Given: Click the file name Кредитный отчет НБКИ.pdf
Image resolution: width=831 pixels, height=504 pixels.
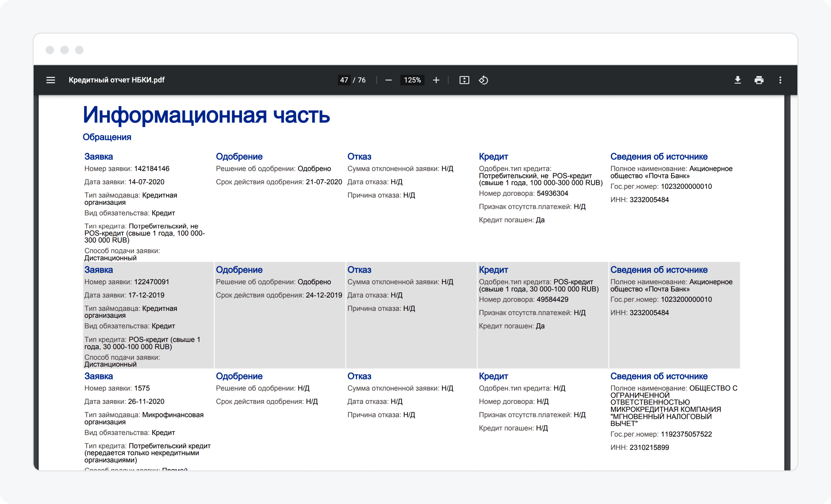Looking at the screenshot, I should (x=116, y=80).
